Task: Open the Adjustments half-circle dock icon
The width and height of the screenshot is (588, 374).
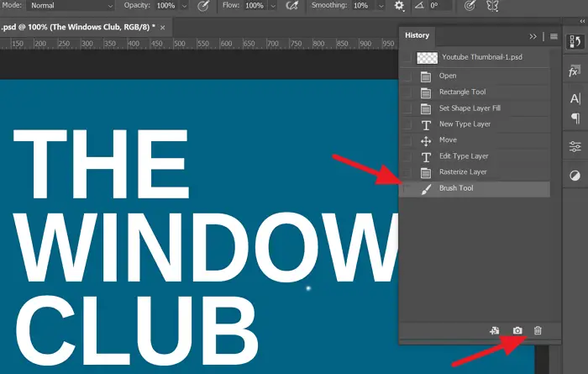Action: click(575, 175)
